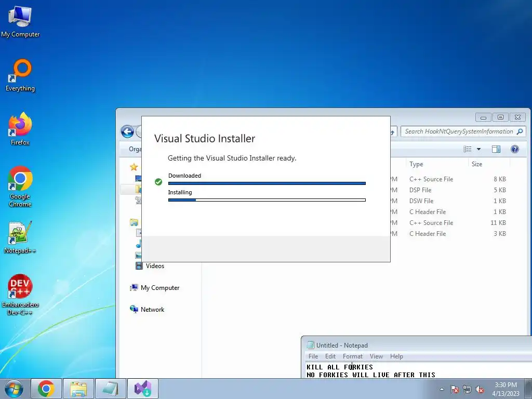Launch Google Chrome desktop shortcut
Viewport: 532px width, 399px height.
[x=20, y=187]
